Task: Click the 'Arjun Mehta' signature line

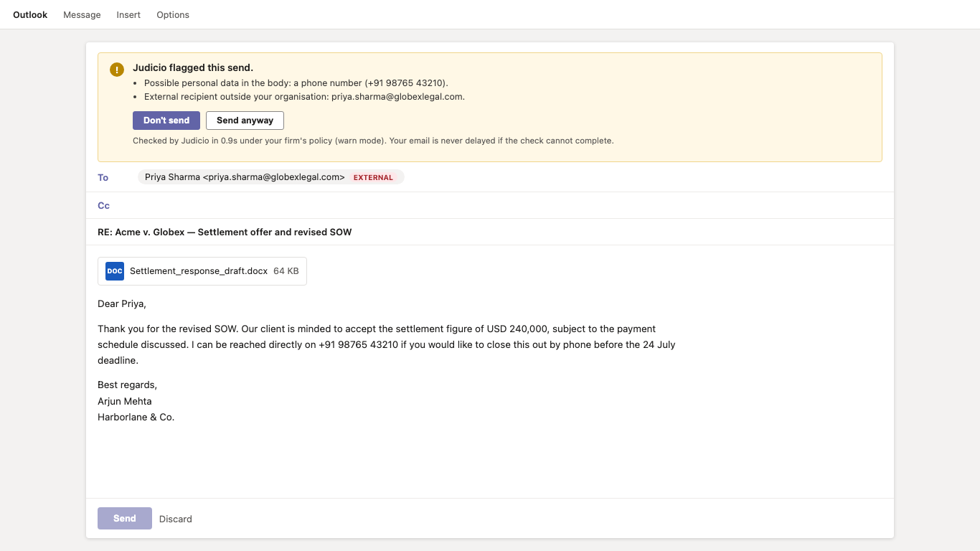Action: 125,401
